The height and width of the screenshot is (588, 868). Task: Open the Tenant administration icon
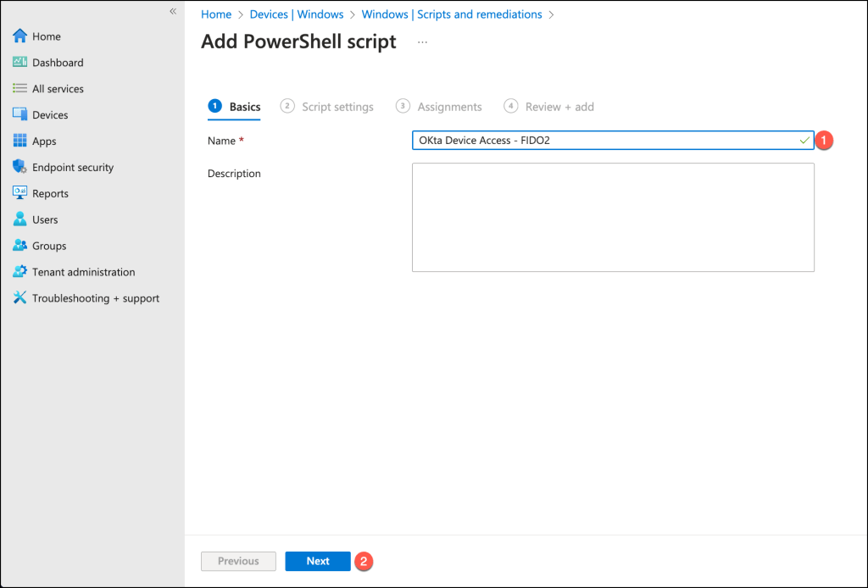[x=20, y=272]
